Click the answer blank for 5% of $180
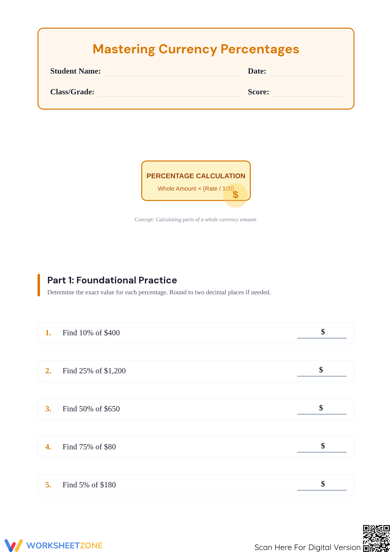Viewport: 392px width, 554px height. [x=322, y=485]
